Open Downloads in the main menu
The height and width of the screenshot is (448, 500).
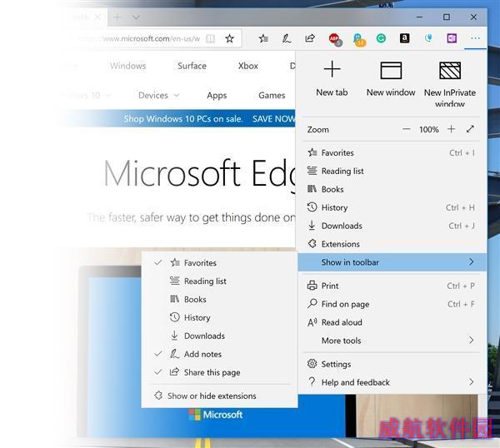[x=392, y=226]
